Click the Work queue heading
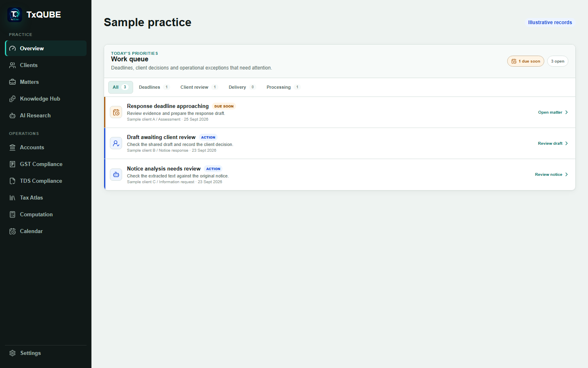Screen dimensions: 588x368 (x=129, y=59)
